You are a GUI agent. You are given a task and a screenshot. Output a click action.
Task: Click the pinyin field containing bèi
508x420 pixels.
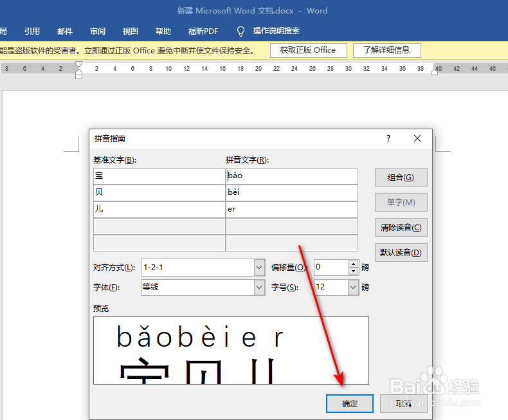click(x=292, y=193)
